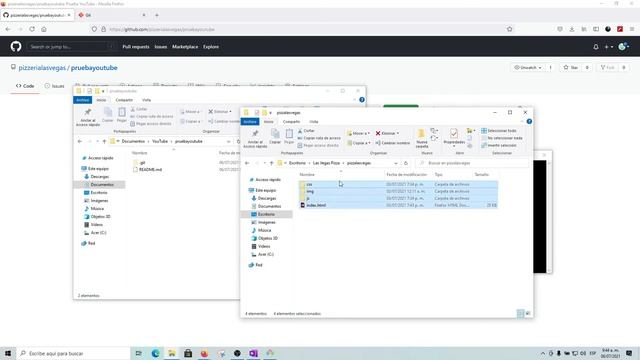Switch pizzalasvegas window to large icons view
640x360 pixels.
[x=528, y=313]
